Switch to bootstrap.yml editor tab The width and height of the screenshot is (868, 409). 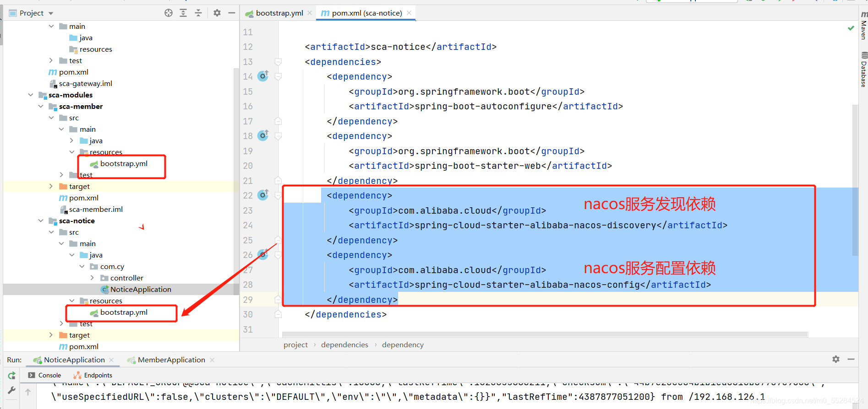click(275, 13)
